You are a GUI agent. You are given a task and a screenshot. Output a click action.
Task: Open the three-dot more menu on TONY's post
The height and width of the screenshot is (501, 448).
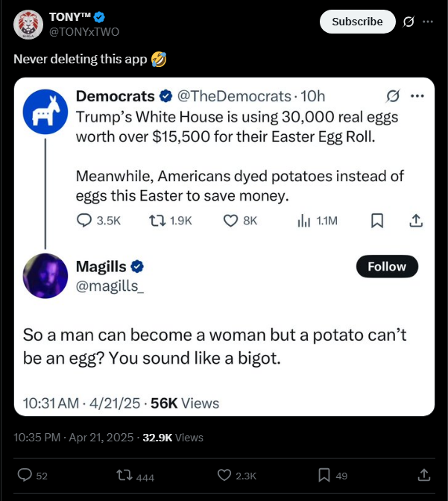(427, 22)
